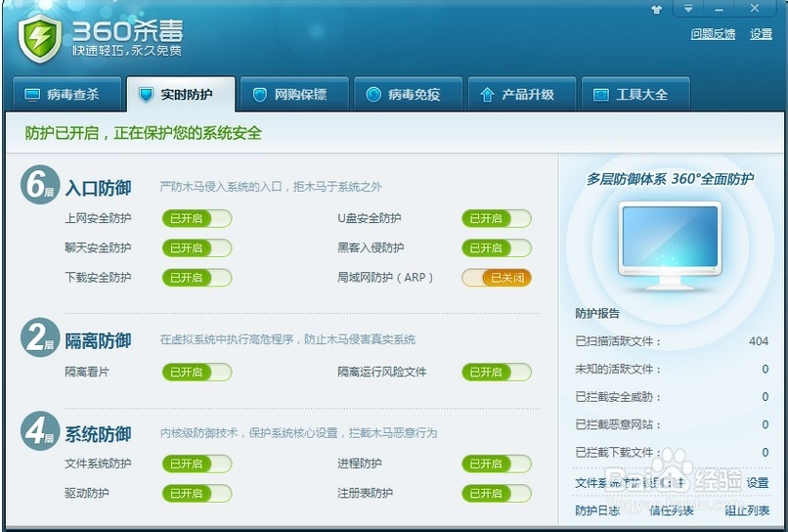Screen dimensions: 788x532
Task: Open the 工具大全 tab
Action: point(635,94)
